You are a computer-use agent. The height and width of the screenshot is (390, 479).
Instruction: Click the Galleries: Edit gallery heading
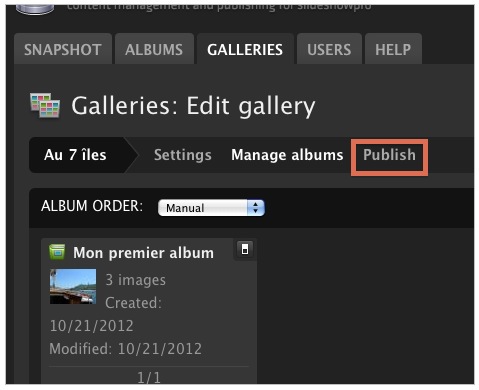click(x=193, y=106)
